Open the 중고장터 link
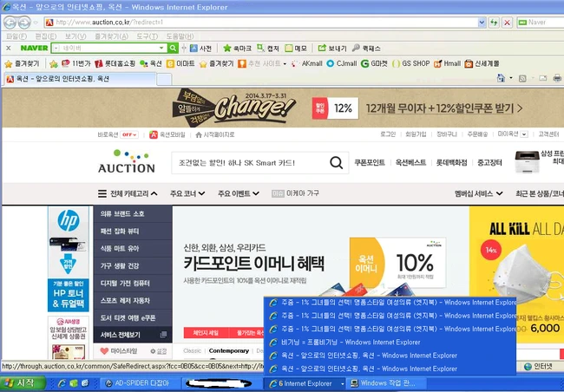The width and height of the screenshot is (564, 392). click(x=489, y=162)
